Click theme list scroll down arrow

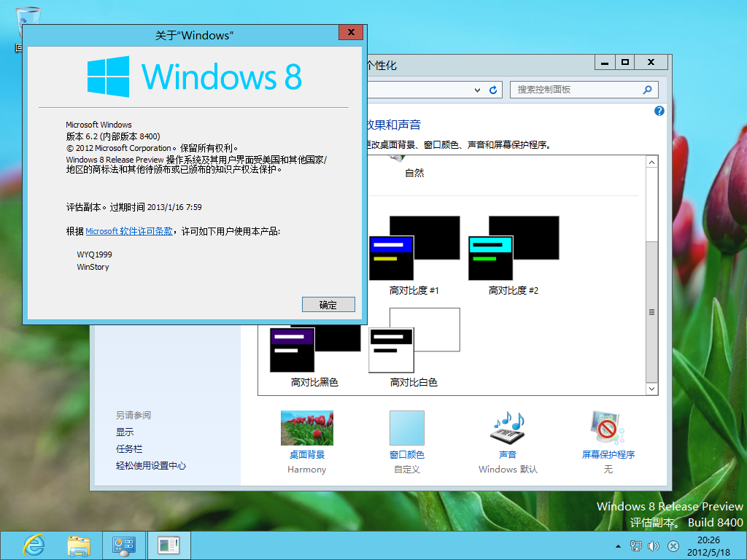point(651,389)
